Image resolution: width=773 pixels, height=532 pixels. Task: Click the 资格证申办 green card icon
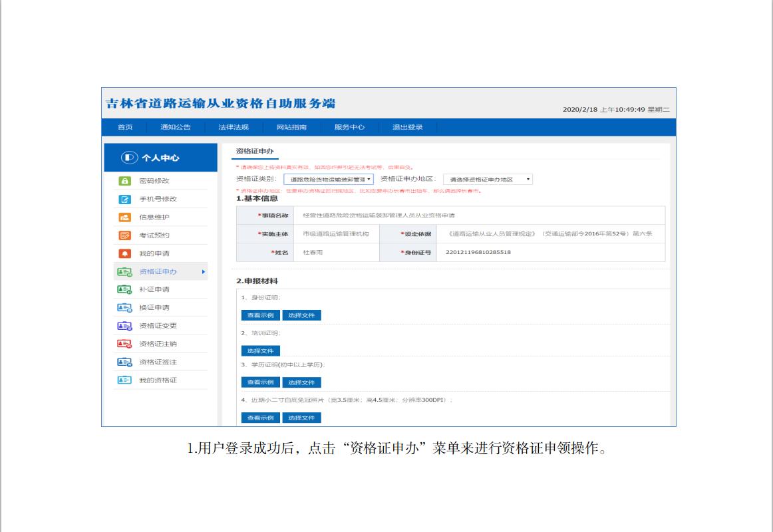(124, 272)
